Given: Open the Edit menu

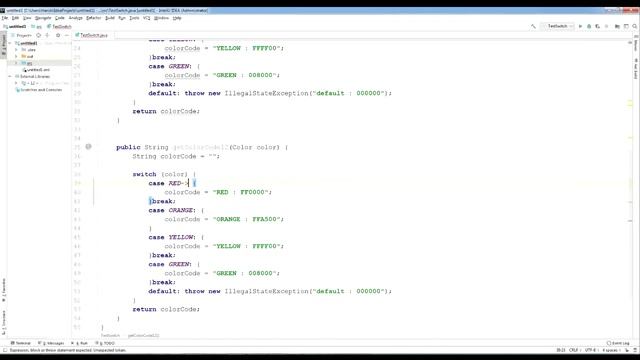Looking at the screenshot, I should [x=16, y=18].
